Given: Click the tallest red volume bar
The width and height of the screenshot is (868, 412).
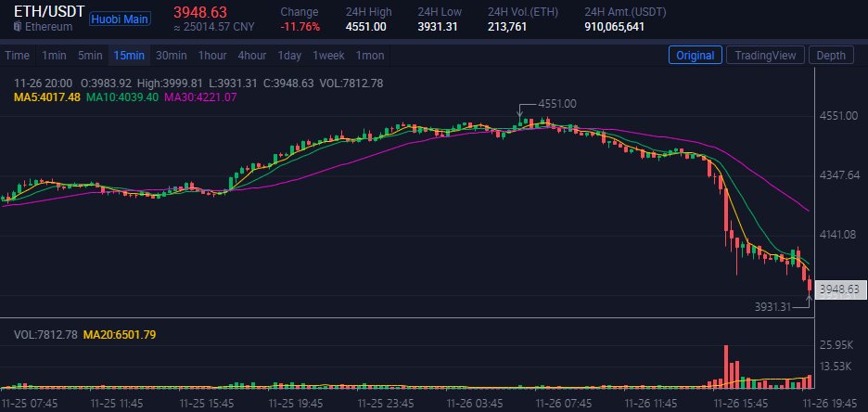Looking at the screenshot, I should (726, 367).
